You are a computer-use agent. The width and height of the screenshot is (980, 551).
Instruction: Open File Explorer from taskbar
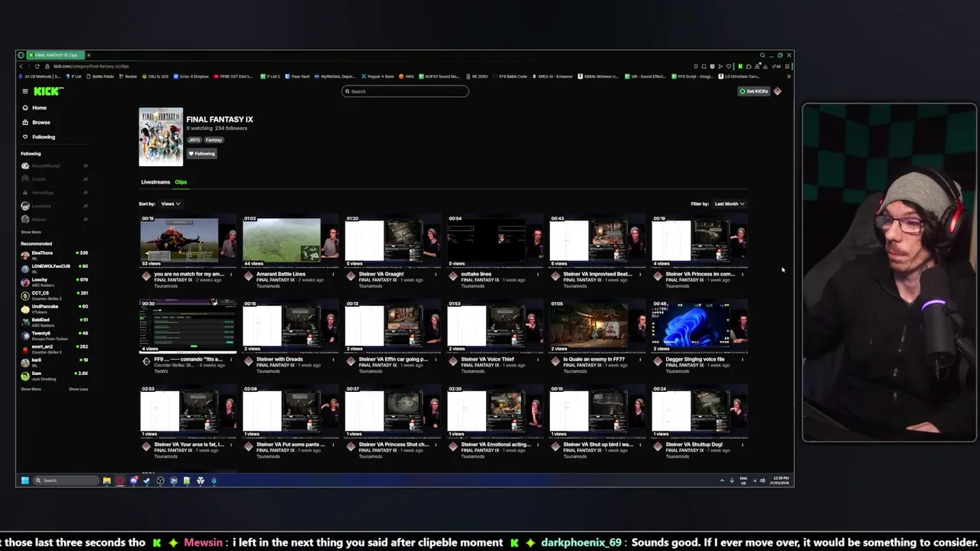tap(106, 481)
